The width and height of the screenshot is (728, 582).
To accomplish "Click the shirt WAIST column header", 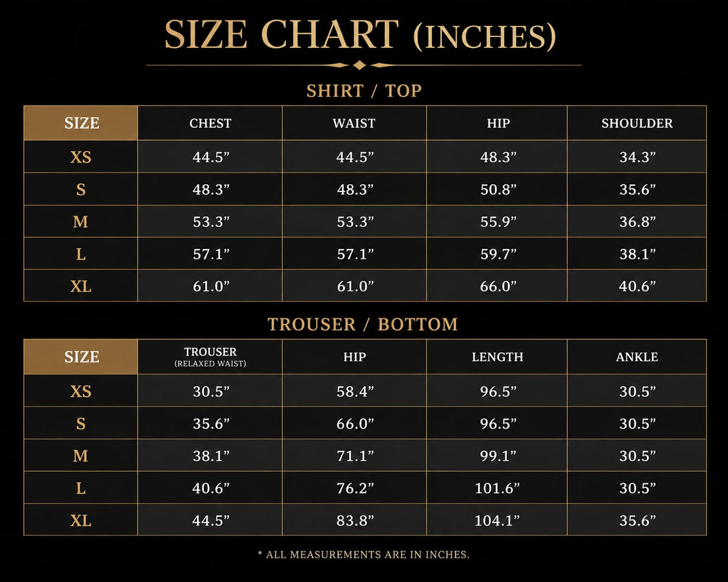I will [x=354, y=123].
